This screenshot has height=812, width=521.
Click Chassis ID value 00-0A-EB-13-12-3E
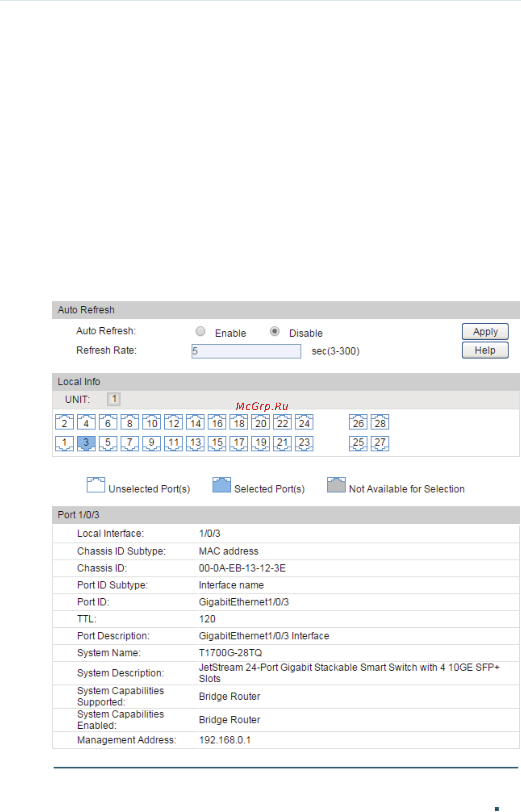point(242,568)
